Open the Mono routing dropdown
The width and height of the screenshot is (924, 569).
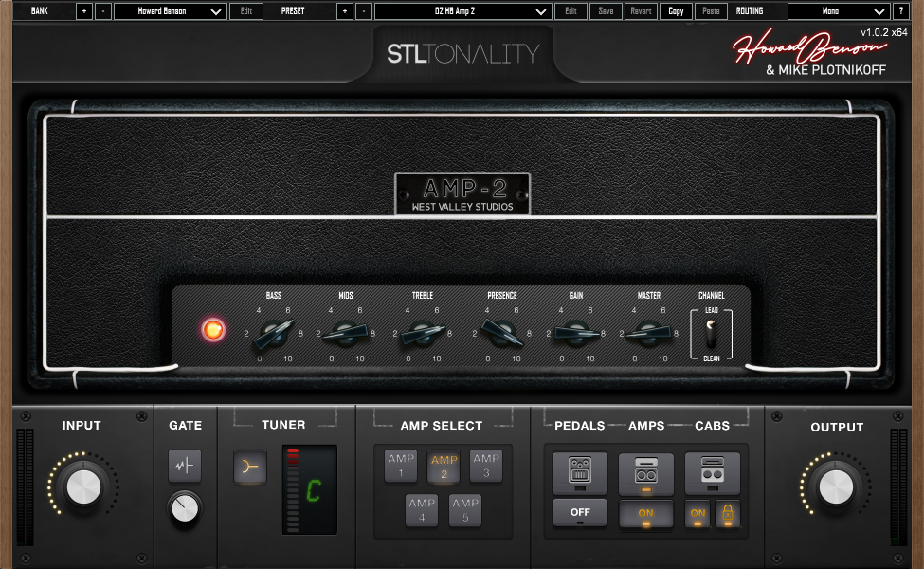[839, 11]
